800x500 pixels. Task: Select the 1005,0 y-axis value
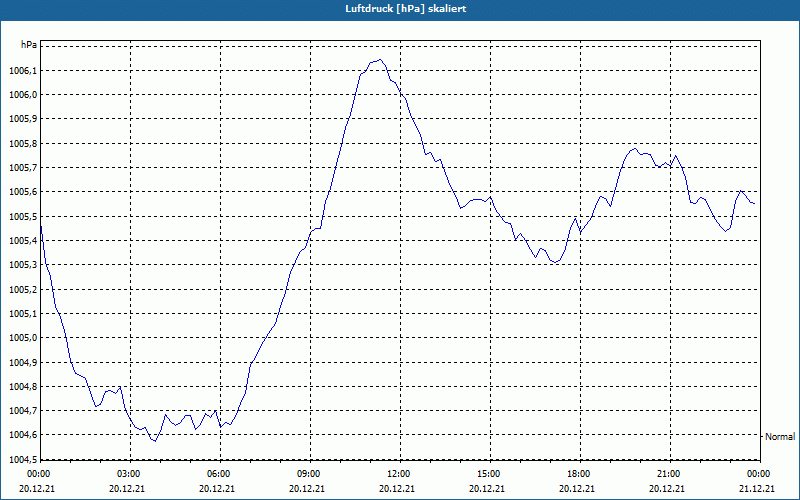23,338
